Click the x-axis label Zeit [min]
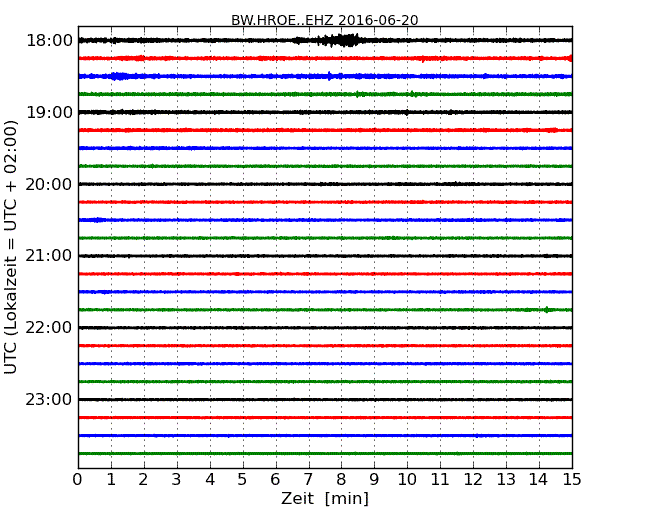The width and height of the screenshot is (650, 520). click(325, 498)
